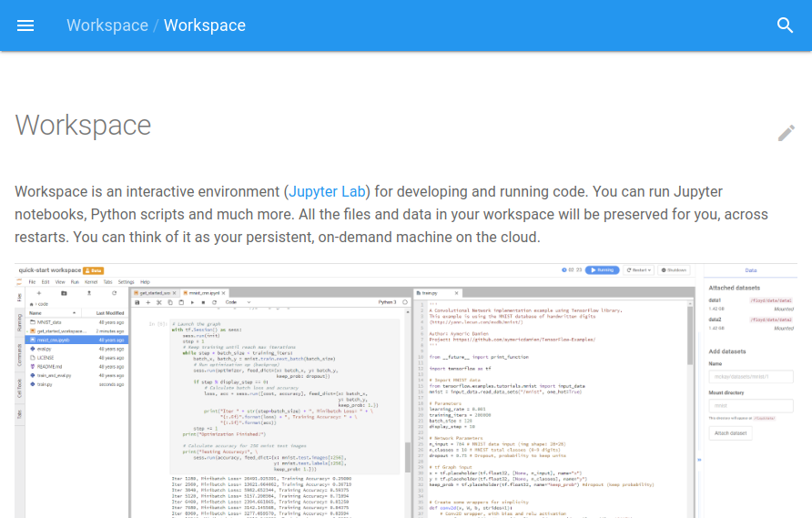
Task: Click the large Workspace page heading
Action: click(x=84, y=126)
